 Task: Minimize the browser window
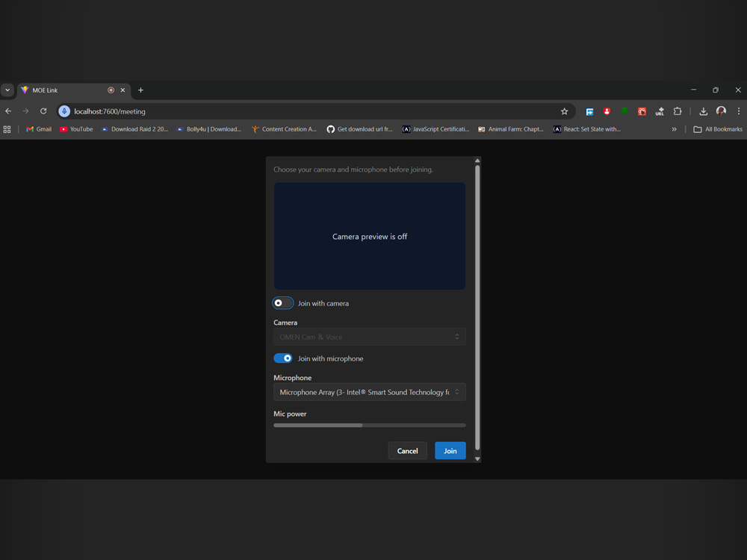pos(694,90)
